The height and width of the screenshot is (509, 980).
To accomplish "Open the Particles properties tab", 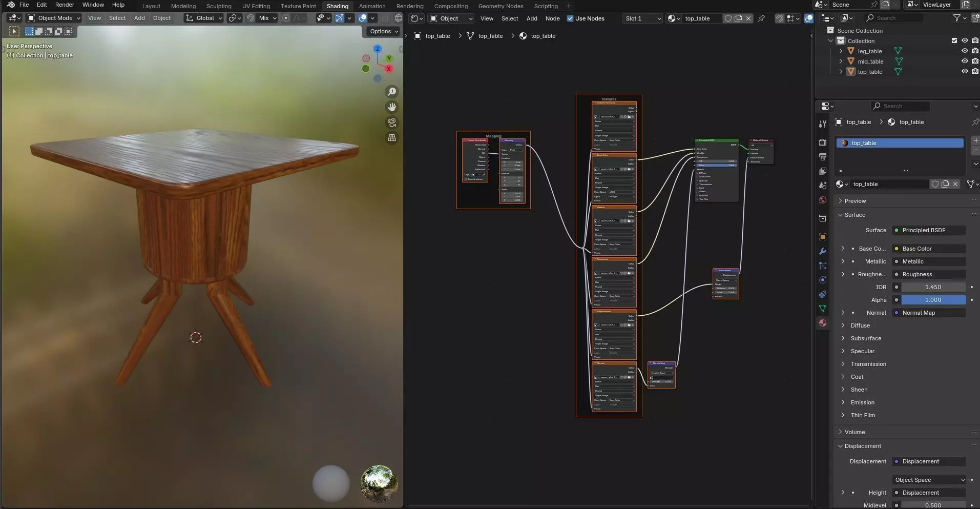I will [x=823, y=266].
